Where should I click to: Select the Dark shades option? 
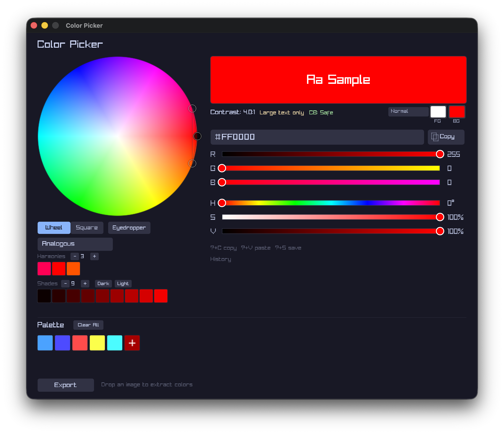(x=103, y=284)
